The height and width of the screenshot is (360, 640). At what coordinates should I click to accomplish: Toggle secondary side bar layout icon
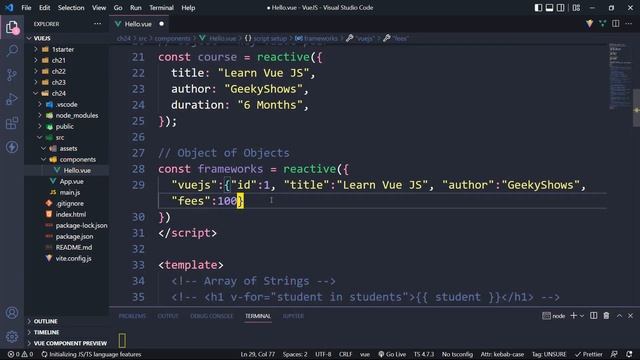561,7
